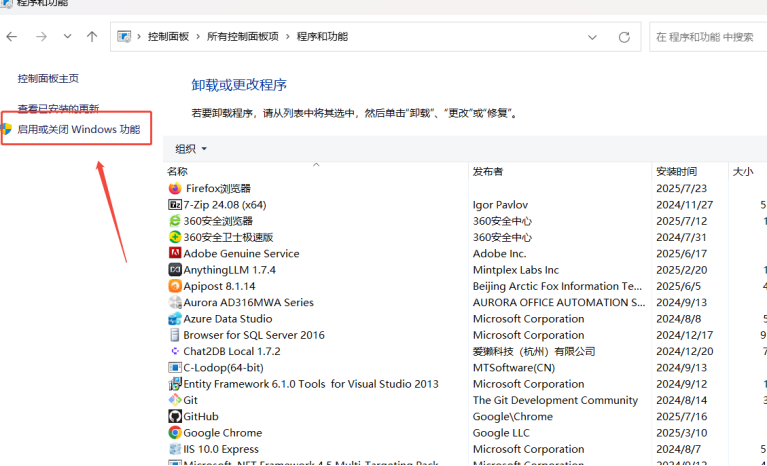Open 查看已安装的更新 link
The width and height of the screenshot is (767, 466).
[58, 108]
